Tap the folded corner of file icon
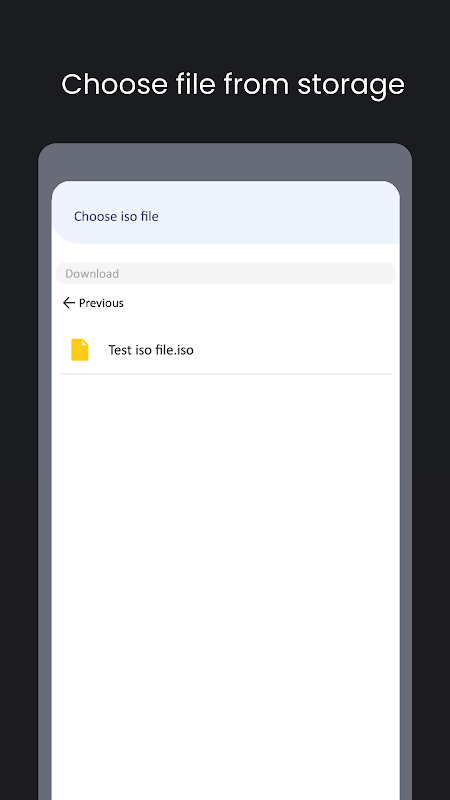Image resolution: width=450 pixels, height=800 pixels. (x=85, y=342)
